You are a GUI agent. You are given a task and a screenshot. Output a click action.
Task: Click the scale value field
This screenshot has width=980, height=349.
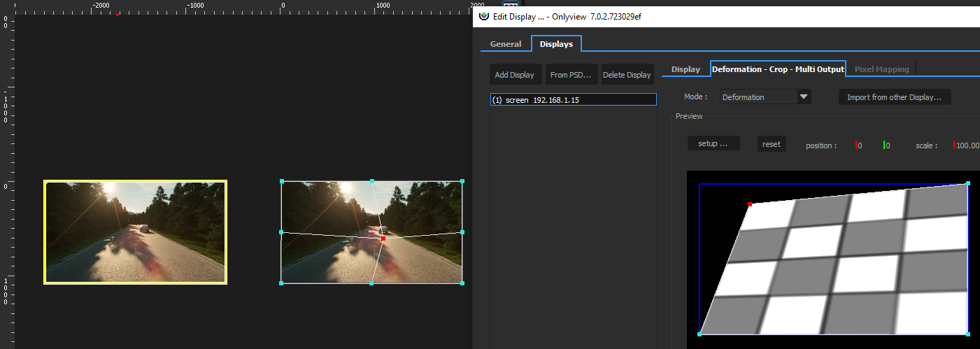[967, 145]
